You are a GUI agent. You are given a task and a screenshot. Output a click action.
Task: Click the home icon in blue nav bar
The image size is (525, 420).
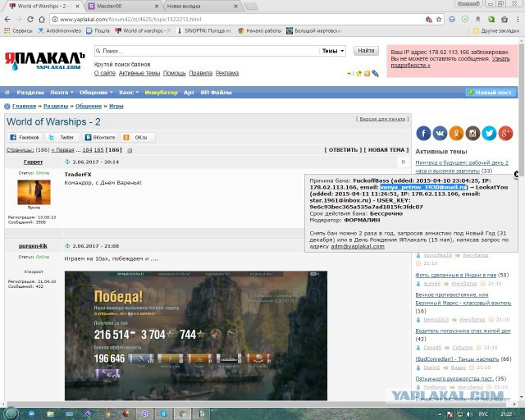coord(7,92)
